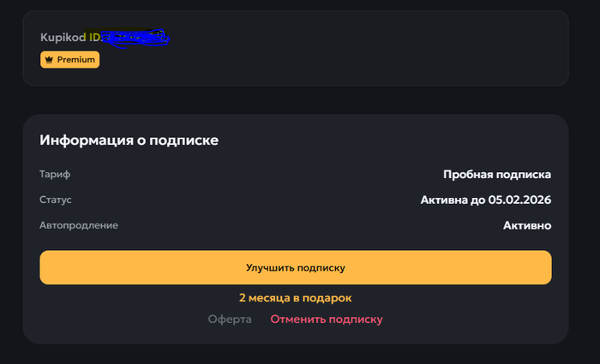Click the yellow Premium badge label
The height and width of the screenshot is (364, 600).
[75, 60]
